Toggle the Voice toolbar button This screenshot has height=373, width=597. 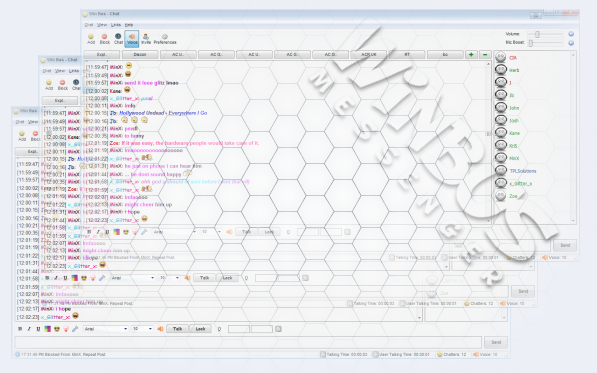pos(132,39)
